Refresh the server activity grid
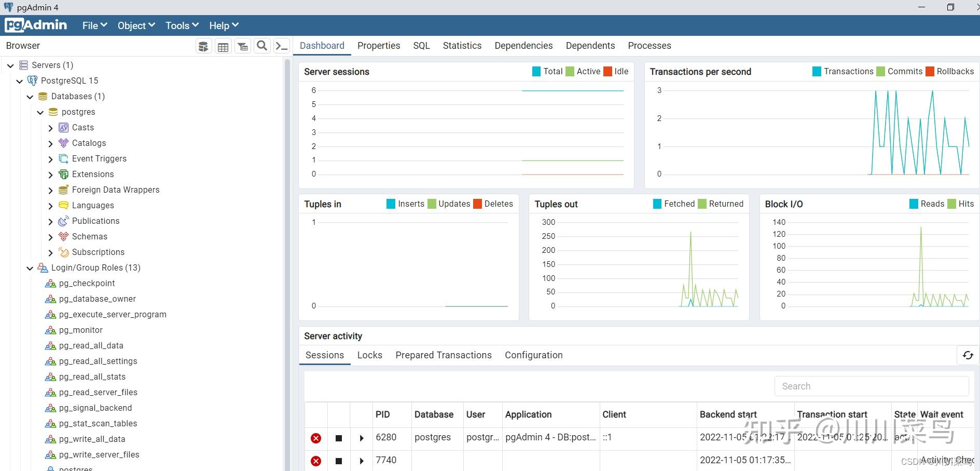Screen dimensions: 980x471 pos(968,355)
